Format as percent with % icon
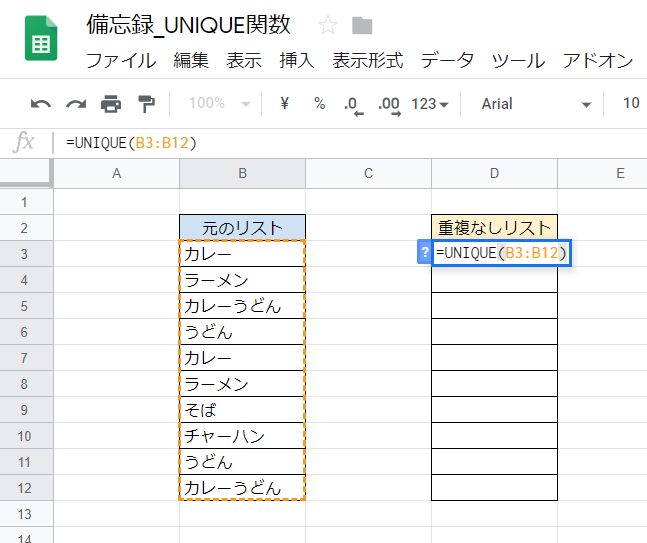This screenshot has height=543, width=647. [319, 103]
